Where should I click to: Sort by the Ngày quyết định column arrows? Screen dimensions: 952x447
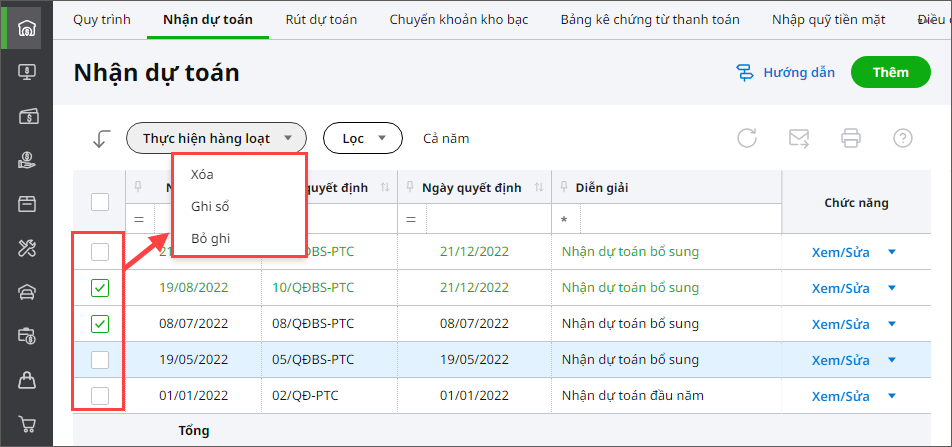click(538, 188)
